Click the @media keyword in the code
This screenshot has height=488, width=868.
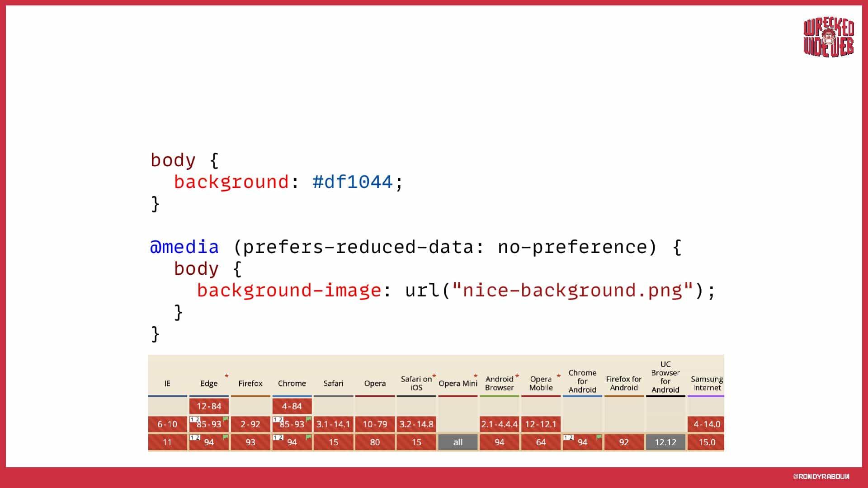[x=184, y=247]
